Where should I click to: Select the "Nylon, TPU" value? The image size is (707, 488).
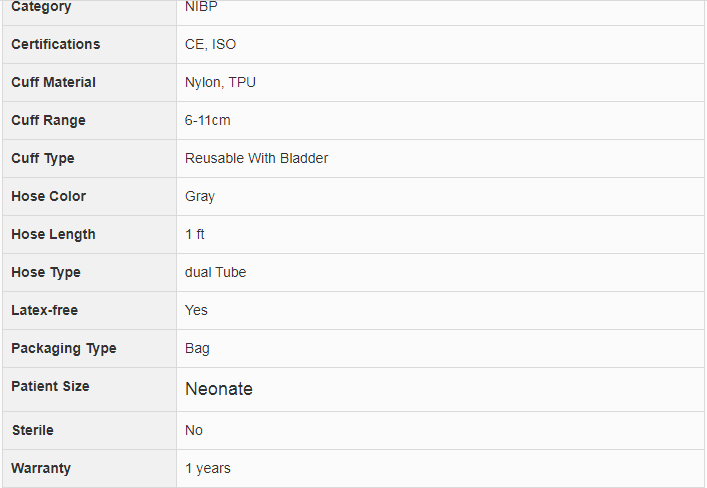(x=220, y=82)
